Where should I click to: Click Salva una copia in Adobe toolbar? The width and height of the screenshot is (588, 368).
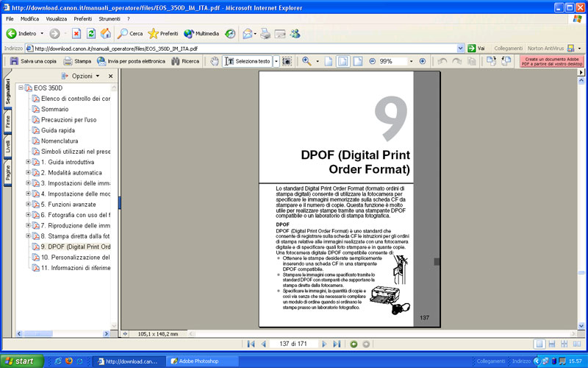pyautogui.click(x=33, y=61)
